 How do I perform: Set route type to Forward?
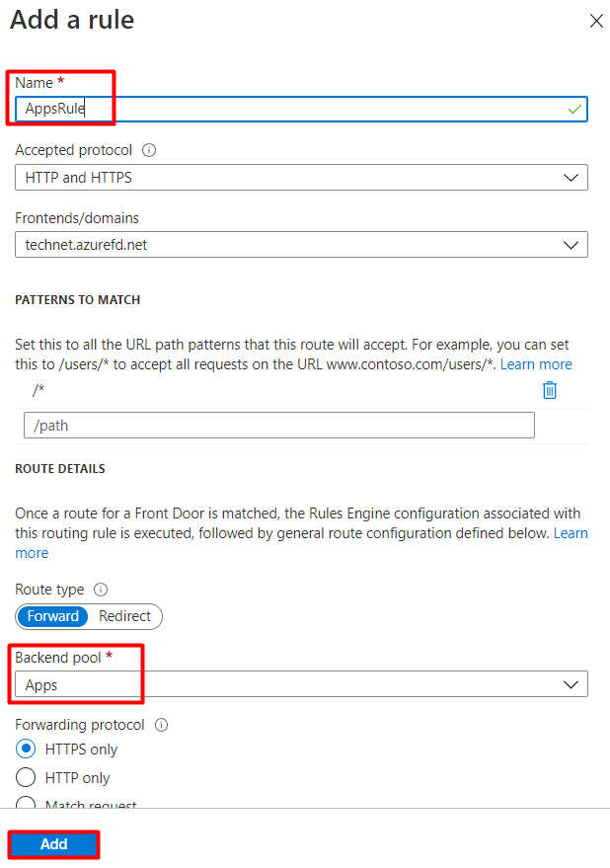(53, 616)
